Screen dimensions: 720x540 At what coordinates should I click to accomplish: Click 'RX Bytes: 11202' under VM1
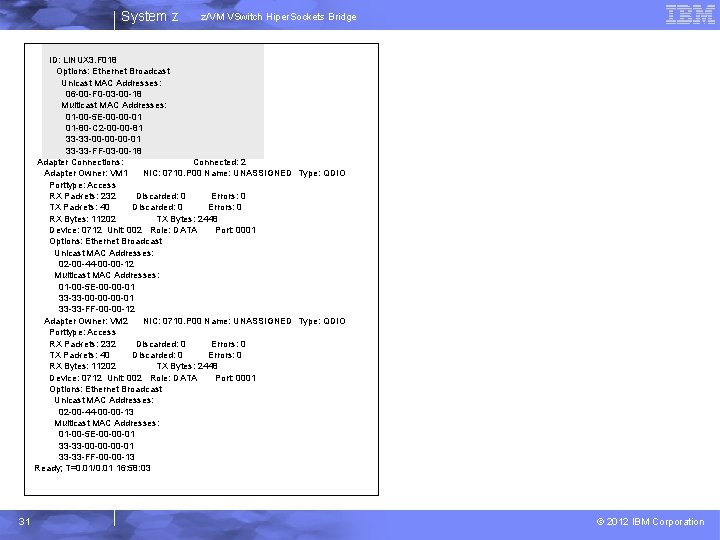[x=83, y=219]
